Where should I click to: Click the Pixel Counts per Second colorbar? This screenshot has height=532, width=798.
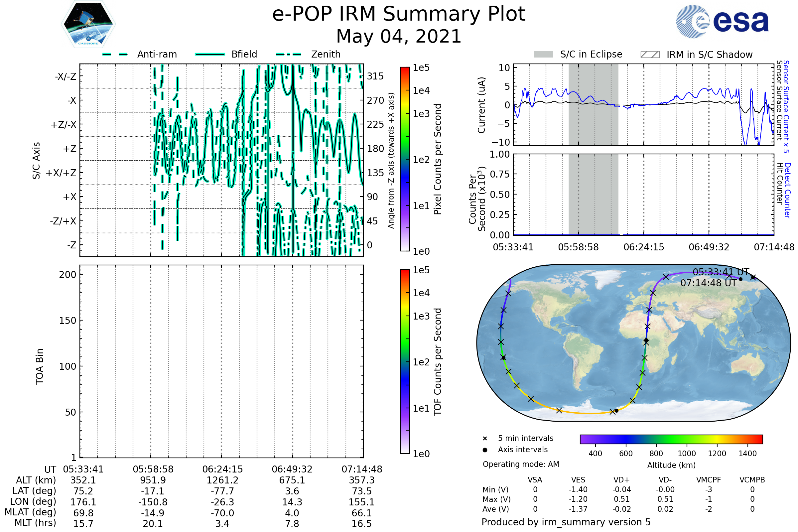point(405,159)
